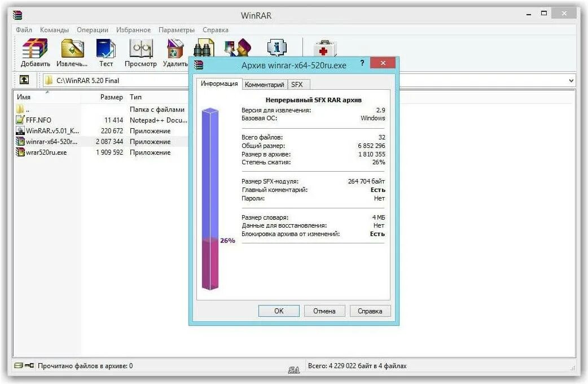
Task: Click the archive dialog title icon
Action: (199, 65)
